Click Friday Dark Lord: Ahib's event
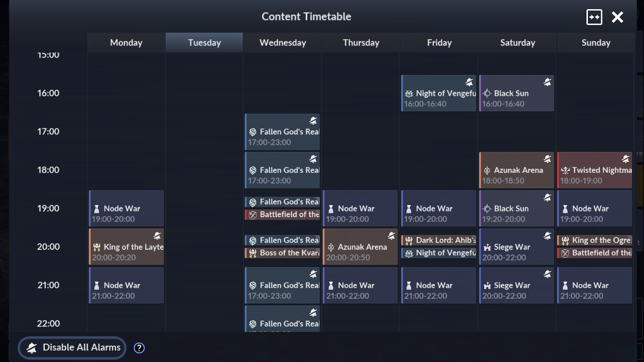This screenshot has height=362, width=644. point(439,240)
